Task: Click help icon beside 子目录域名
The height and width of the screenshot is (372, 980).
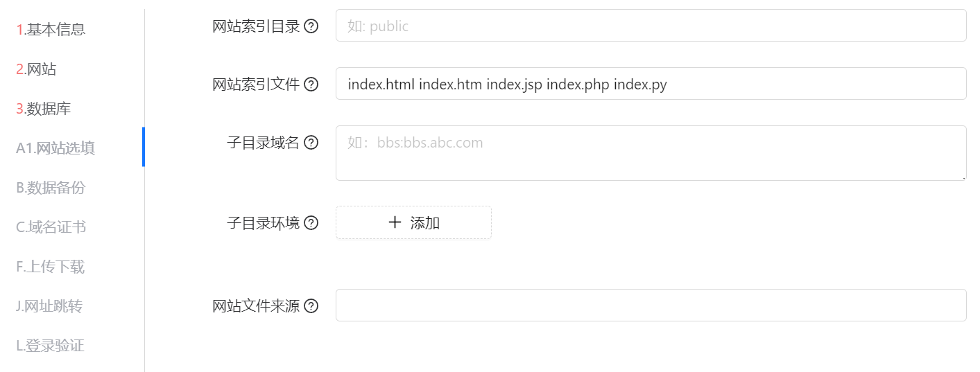Action: tap(311, 143)
